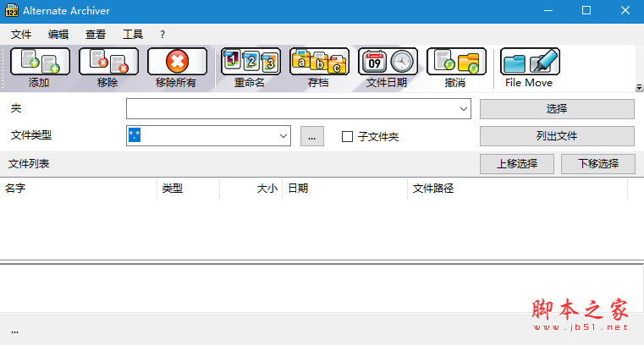Screen dimensions: 644x345
Task: Toggle the 子文件夹 (Subfolders) checkbox
Action: 347,137
